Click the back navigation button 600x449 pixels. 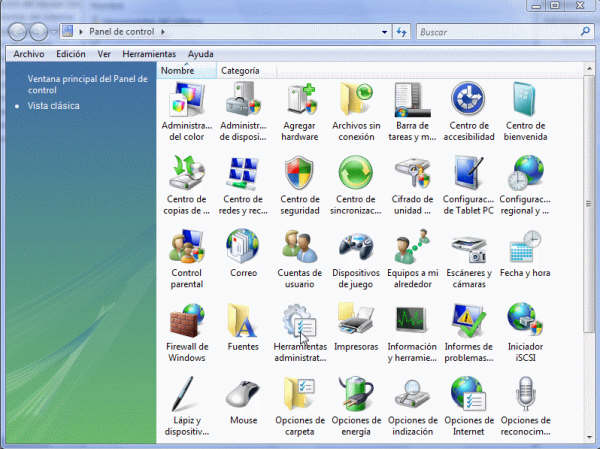17,32
